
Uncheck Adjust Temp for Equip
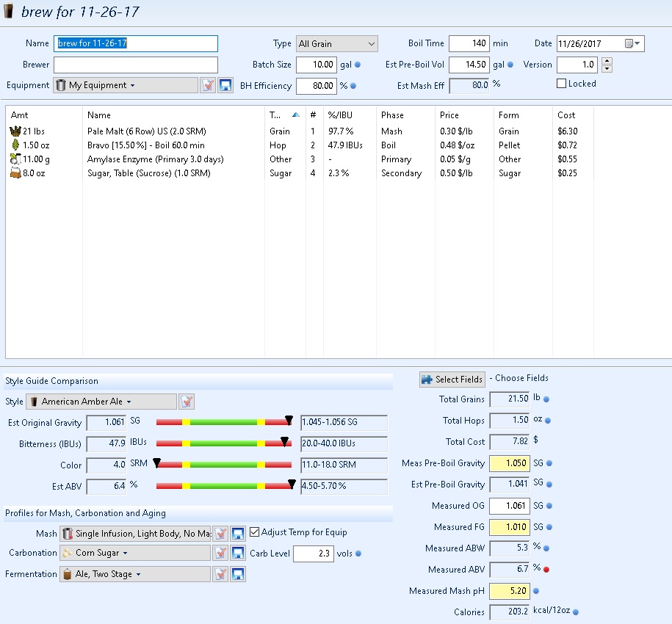tap(254, 532)
